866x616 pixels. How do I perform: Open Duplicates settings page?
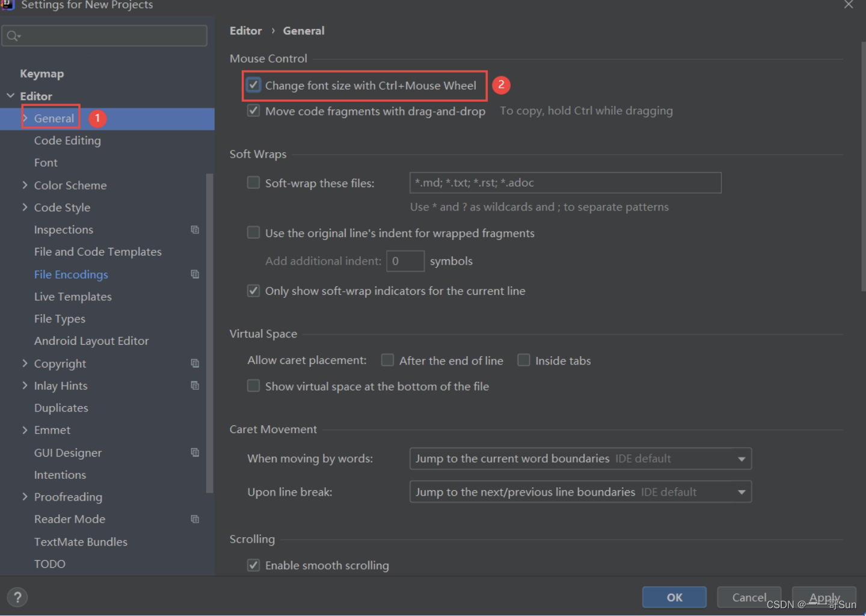[x=61, y=408]
